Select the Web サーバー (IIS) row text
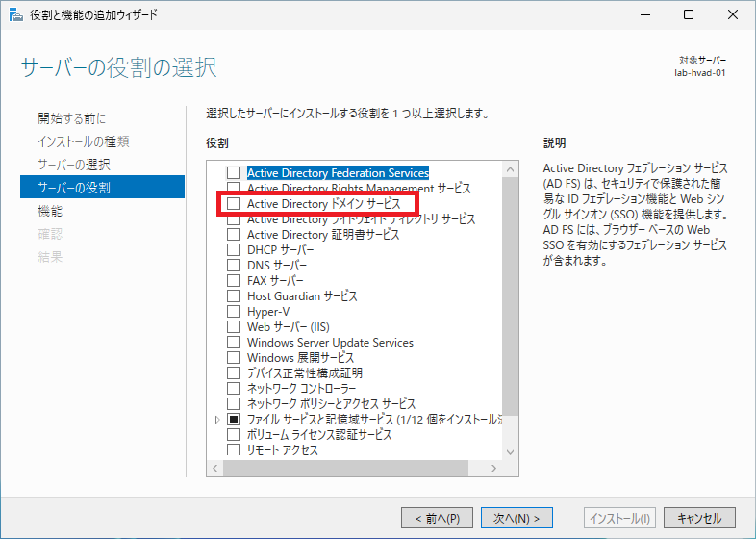Image resolution: width=756 pixels, height=539 pixels. pyautogui.click(x=289, y=327)
